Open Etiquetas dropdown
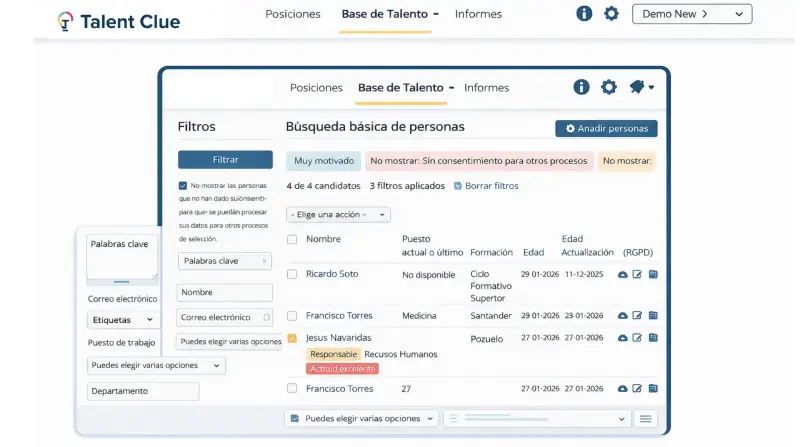Image resolution: width=800 pixels, height=447 pixels. coord(123,320)
